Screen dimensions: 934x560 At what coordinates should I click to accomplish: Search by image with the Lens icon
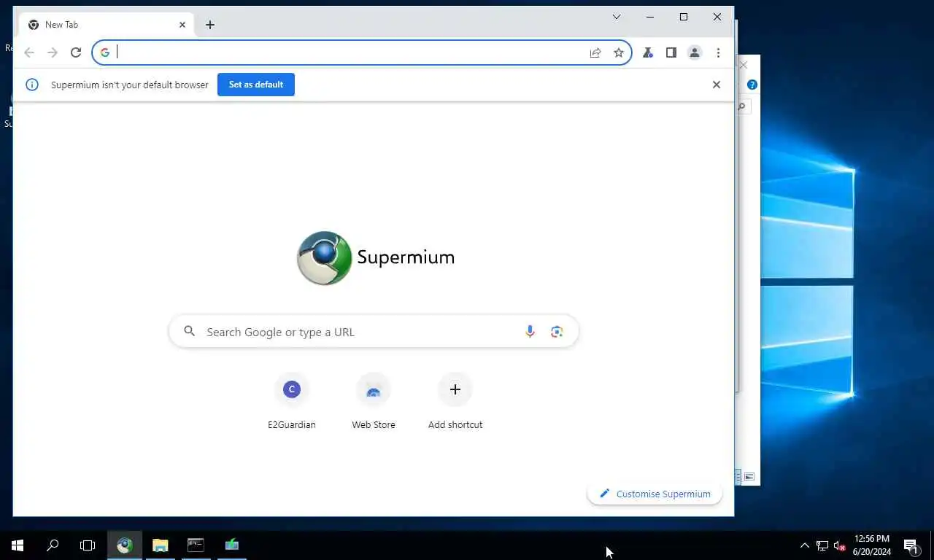(557, 332)
